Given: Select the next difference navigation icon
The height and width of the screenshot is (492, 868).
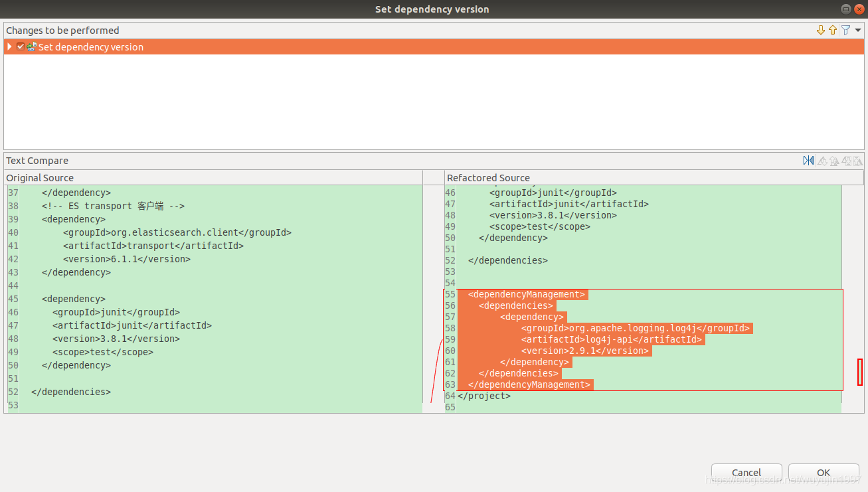Looking at the screenshot, I should pos(822,161).
